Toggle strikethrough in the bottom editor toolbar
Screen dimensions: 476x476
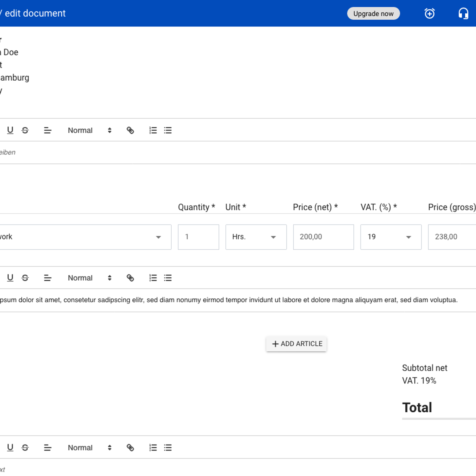tap(25, 448)
